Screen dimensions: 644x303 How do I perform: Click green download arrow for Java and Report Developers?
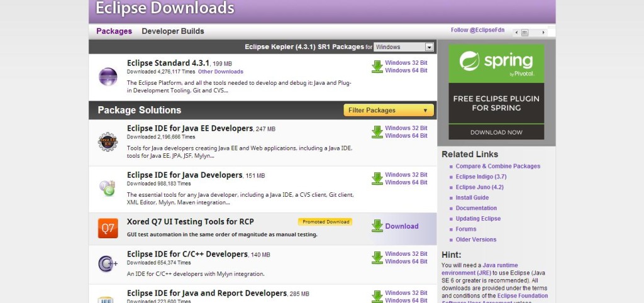click(377, 297)
